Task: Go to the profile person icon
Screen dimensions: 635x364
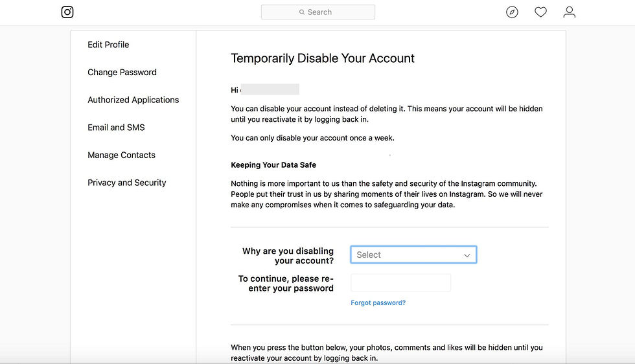Action: [x=569, y=12]
